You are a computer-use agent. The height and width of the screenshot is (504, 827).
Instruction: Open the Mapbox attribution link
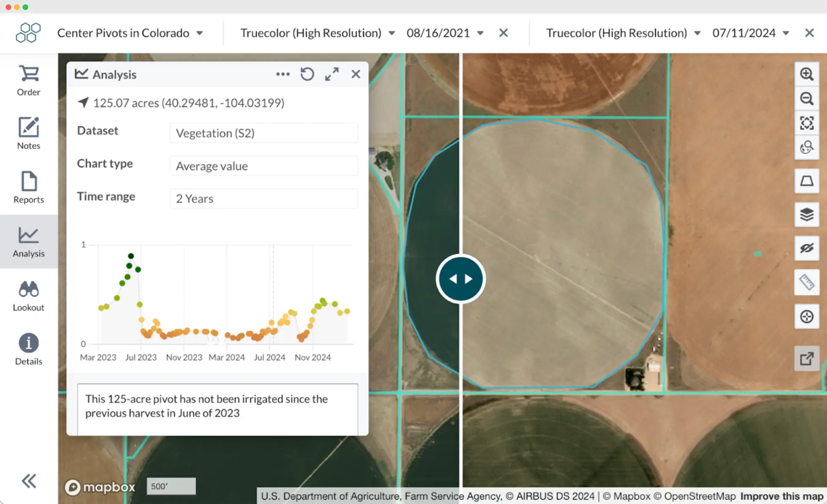point(626,496)
